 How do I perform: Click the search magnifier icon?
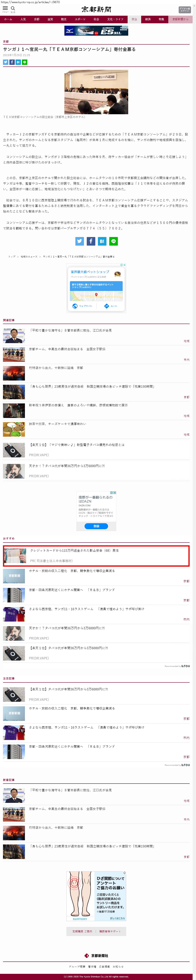13,8
